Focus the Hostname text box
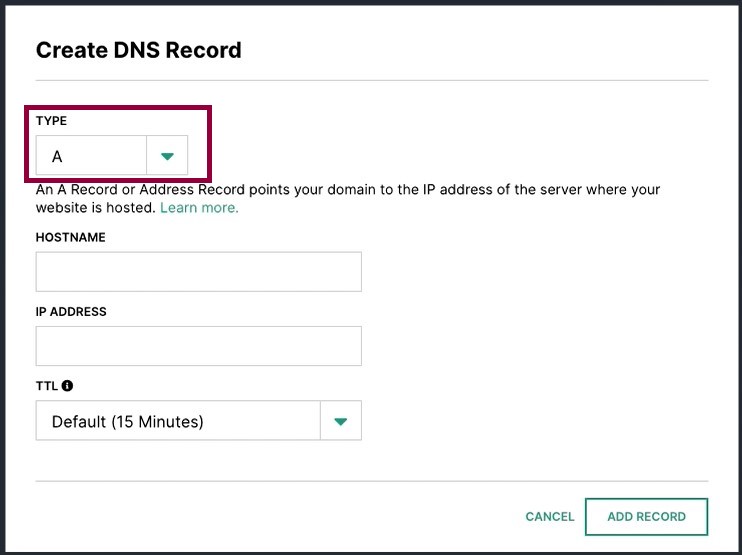 pos(199,272)
